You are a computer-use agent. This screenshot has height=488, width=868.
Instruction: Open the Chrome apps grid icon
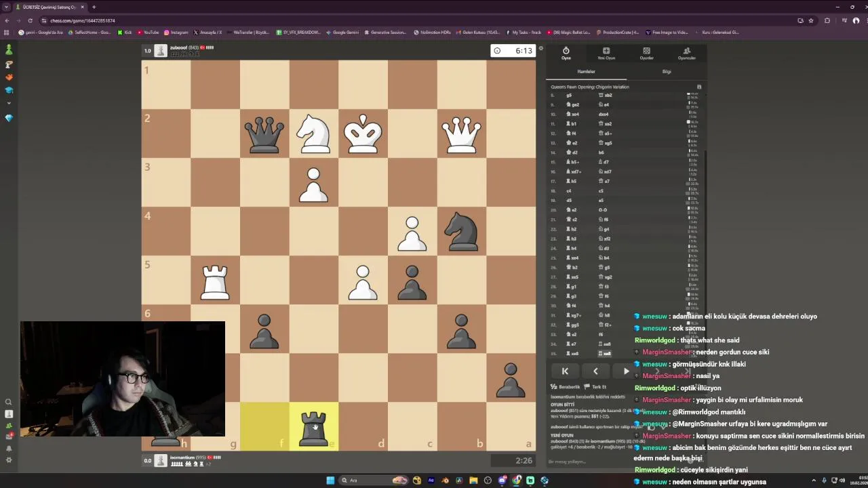[x=7, y=32]
